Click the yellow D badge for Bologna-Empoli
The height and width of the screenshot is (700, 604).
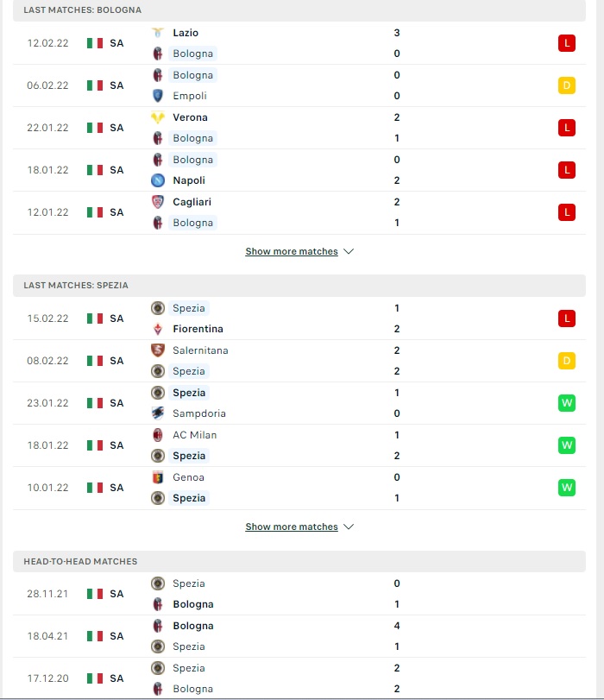tap(567, 85)
